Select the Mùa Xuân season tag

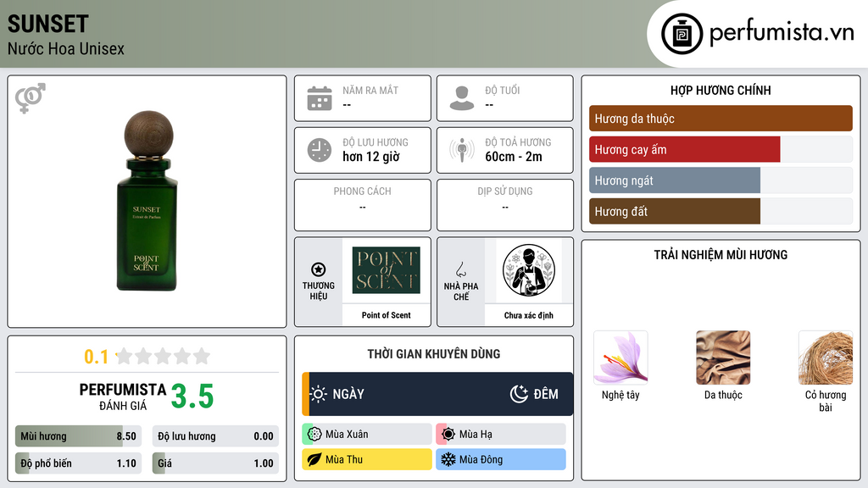pos(367,435)
